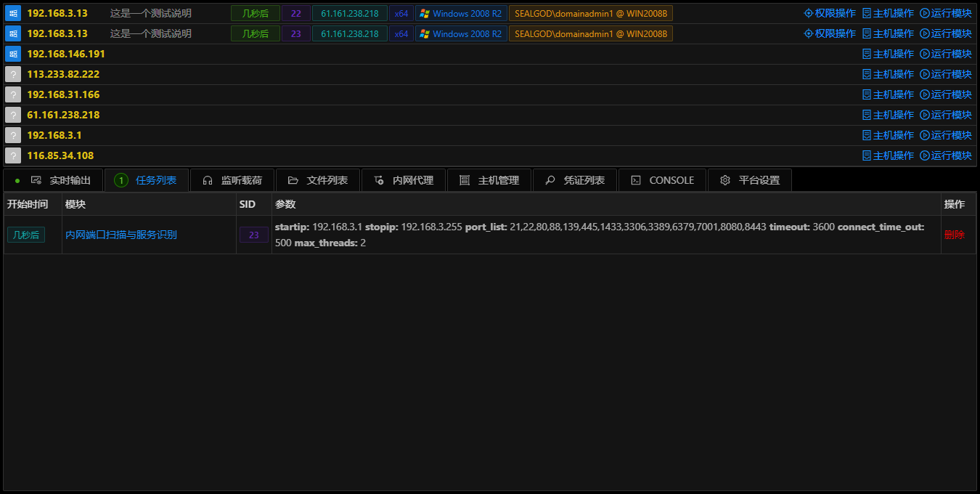Run a module on host 192.168.31.166

pos(946,94)
